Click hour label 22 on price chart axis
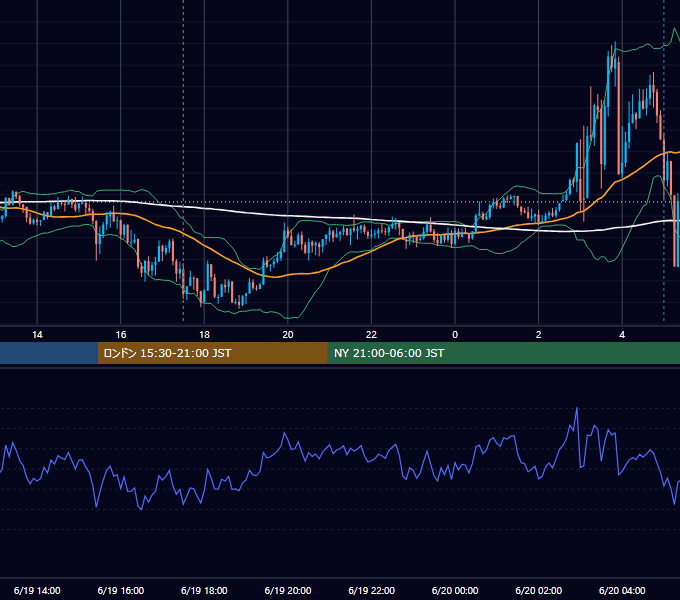This screenshot has width=680, height=600. (372, 335)
